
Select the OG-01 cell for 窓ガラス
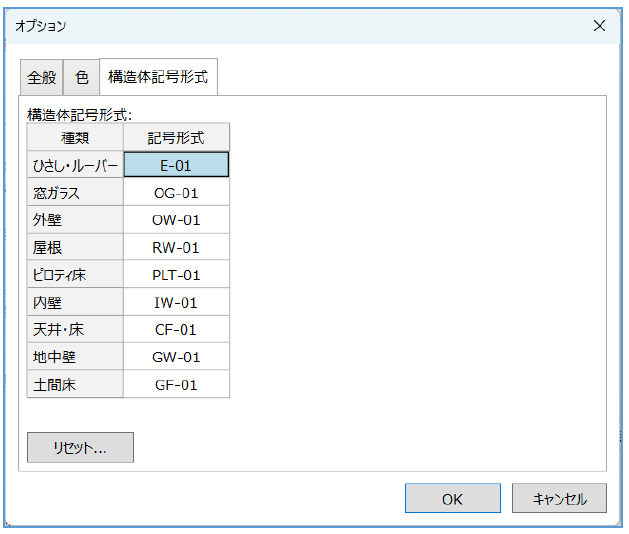(176, 193)
